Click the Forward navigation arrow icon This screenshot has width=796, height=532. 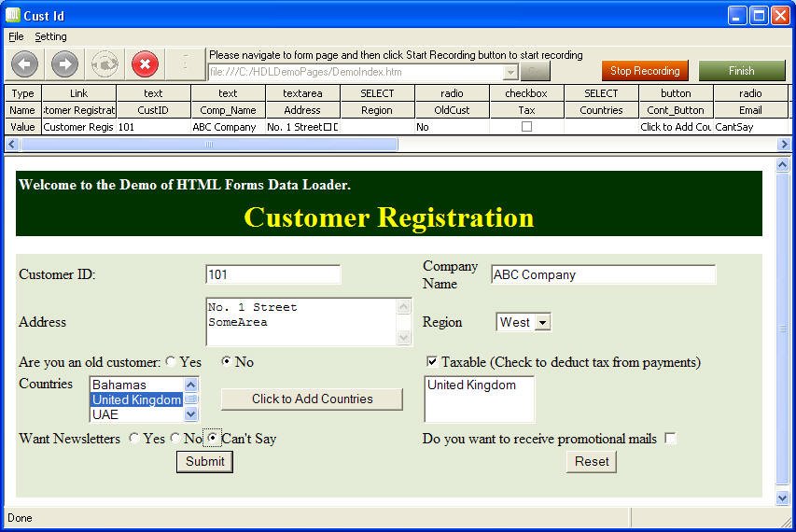[64, 64]
